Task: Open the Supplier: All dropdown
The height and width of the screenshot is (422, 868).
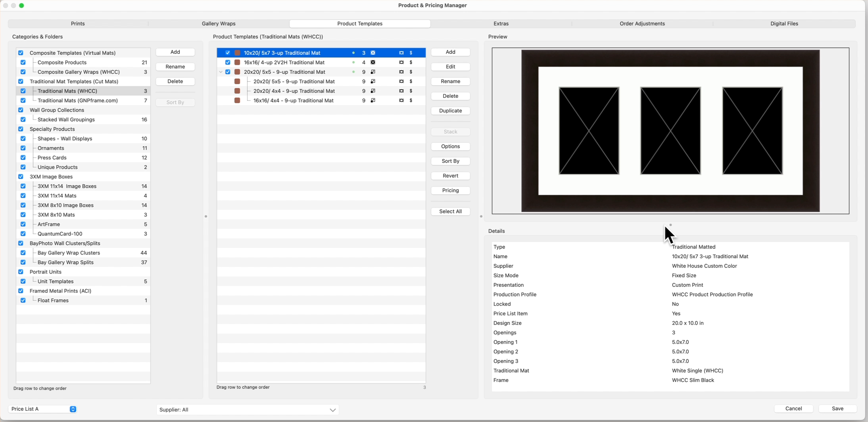Action: click(x=248, y=410)
